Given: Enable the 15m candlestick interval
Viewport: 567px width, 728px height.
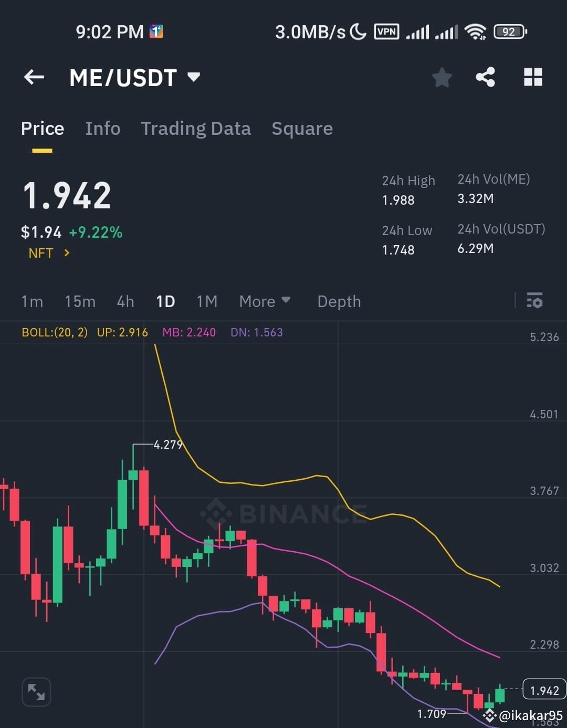Looking at the screenshot, I should [x=80, y=301].
